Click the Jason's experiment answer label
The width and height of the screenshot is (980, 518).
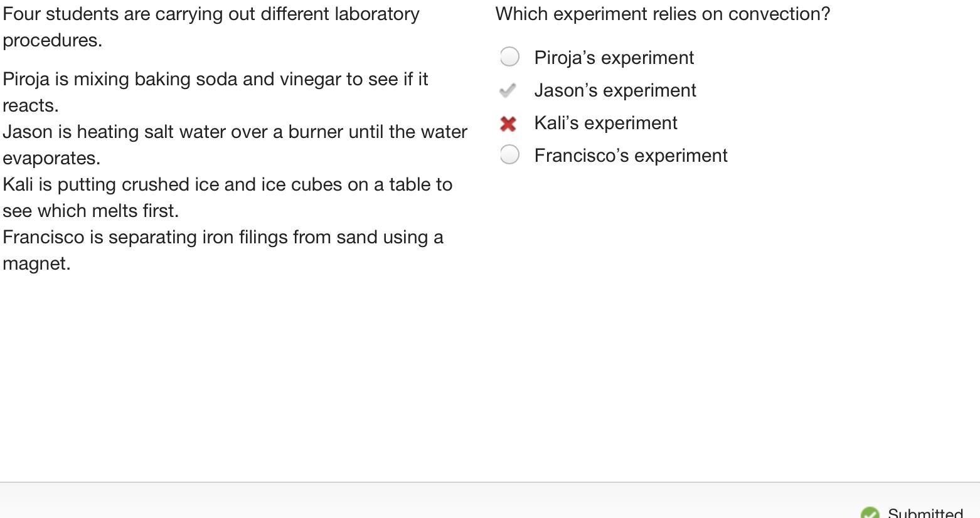pos(615,90)
